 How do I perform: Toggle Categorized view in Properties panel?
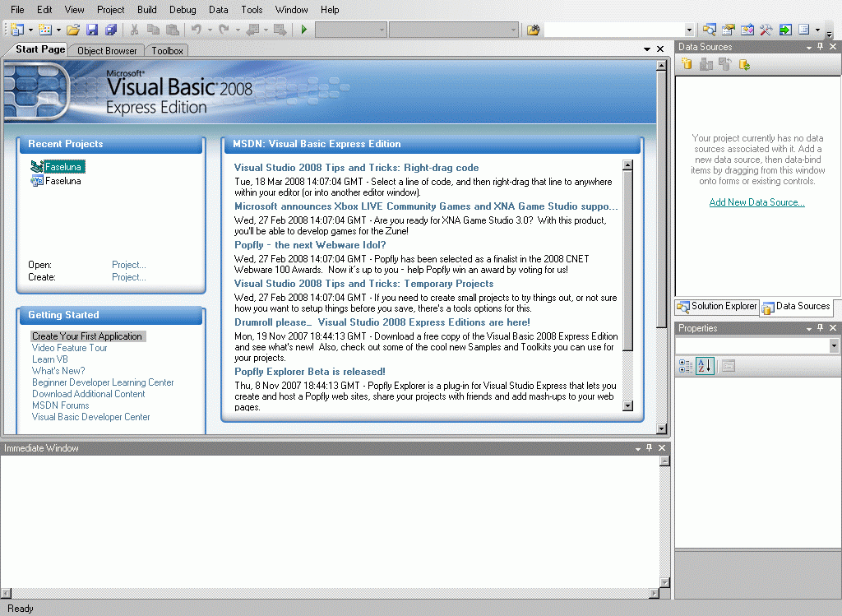(x=686, y=366)
